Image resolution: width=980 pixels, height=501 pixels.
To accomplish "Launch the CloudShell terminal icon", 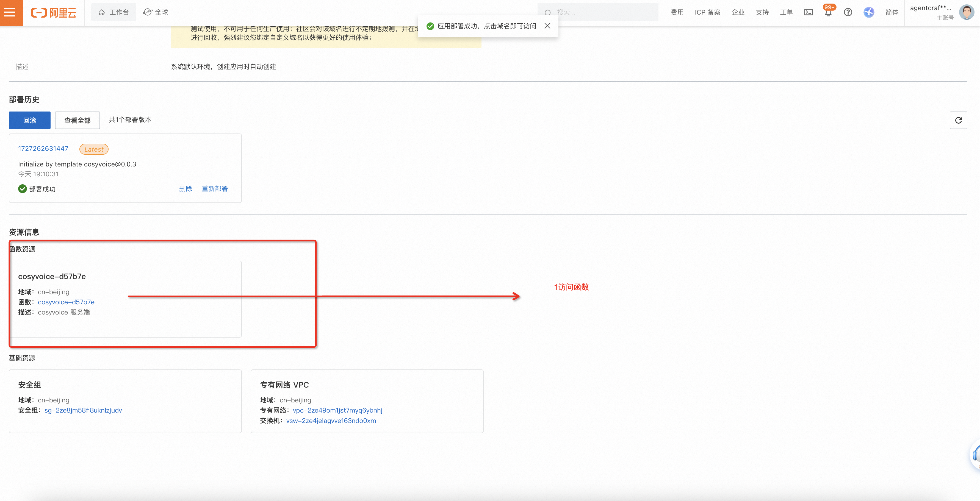I will [x=809, y=12].
